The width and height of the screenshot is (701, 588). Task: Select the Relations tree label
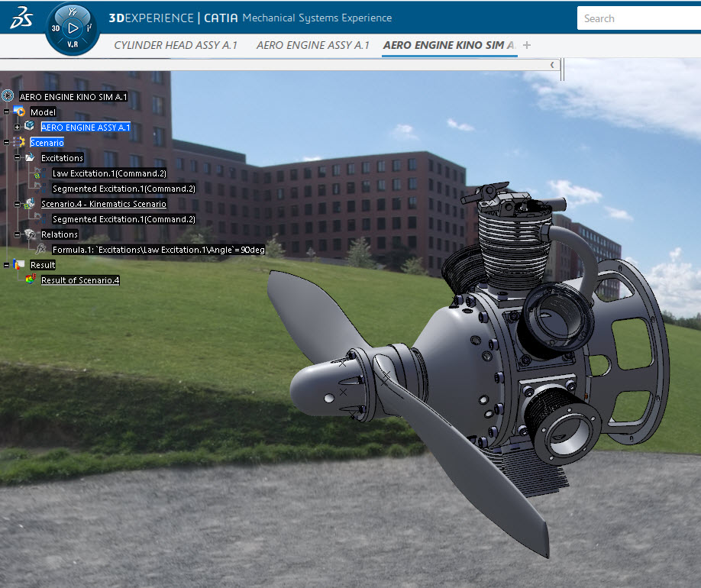pyautogui.click(x=60, y=234)
